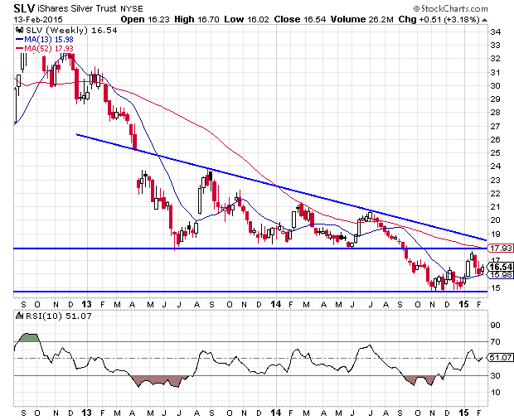Click the NYSE exchange label
514x420 pixels.
pyautogui.click(x=132, y=9)
